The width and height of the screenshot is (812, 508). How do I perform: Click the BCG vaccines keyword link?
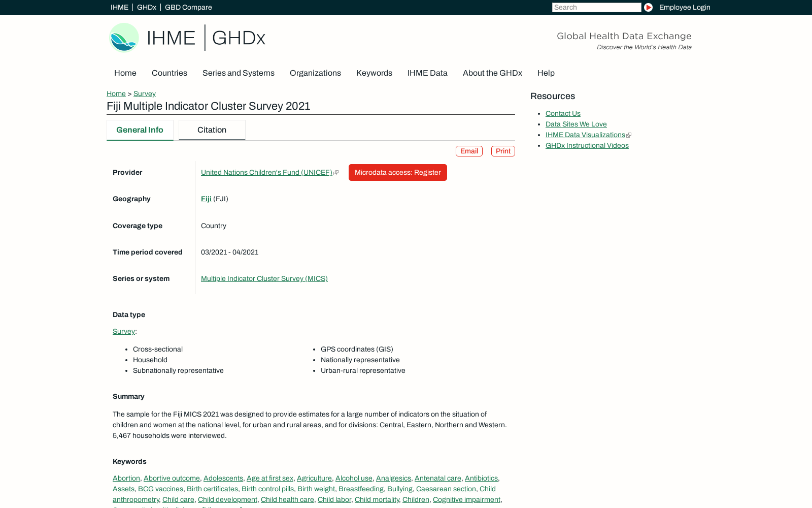pyautogui.click(x=160, y=489)
